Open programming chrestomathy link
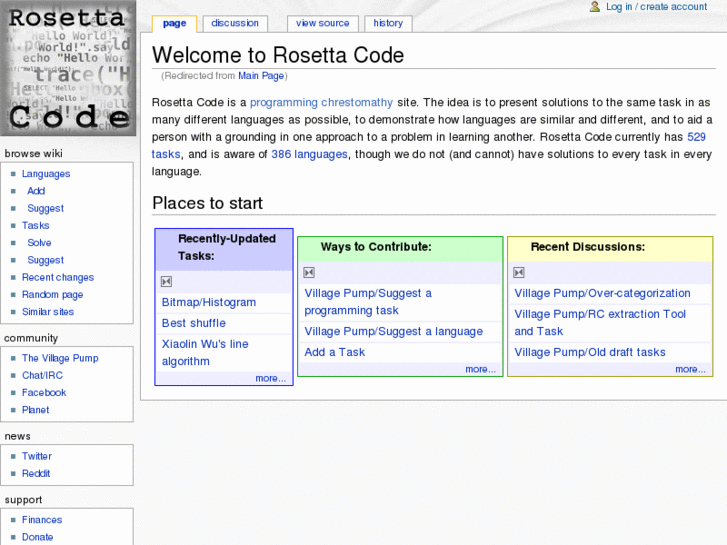Screen dimensions: 727x545 coord(321,102)
